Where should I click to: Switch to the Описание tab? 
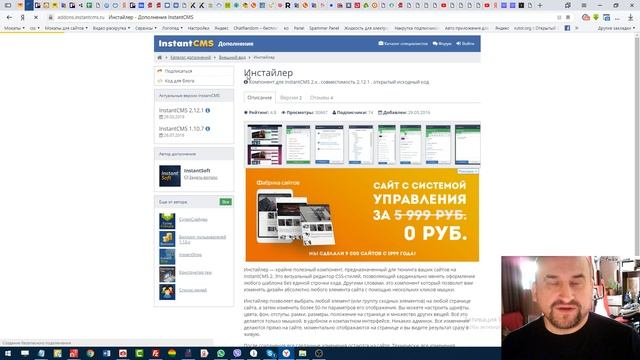coord(260,98)
